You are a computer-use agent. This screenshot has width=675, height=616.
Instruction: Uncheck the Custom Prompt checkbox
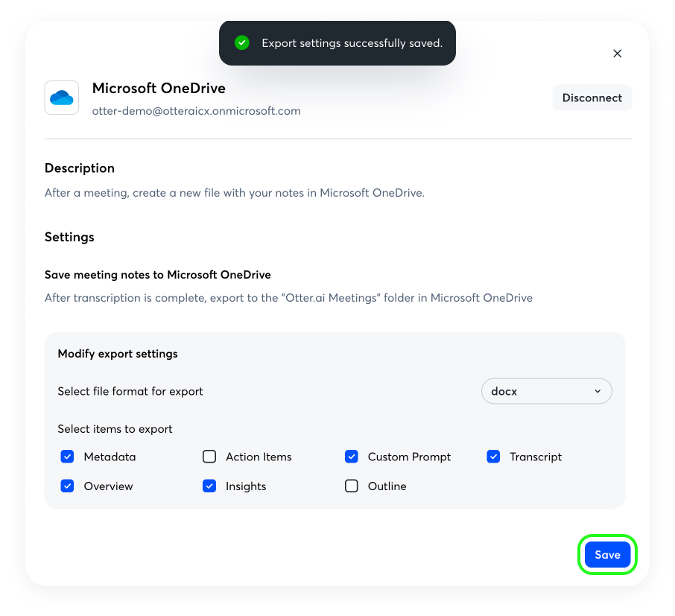pos(351,457)
